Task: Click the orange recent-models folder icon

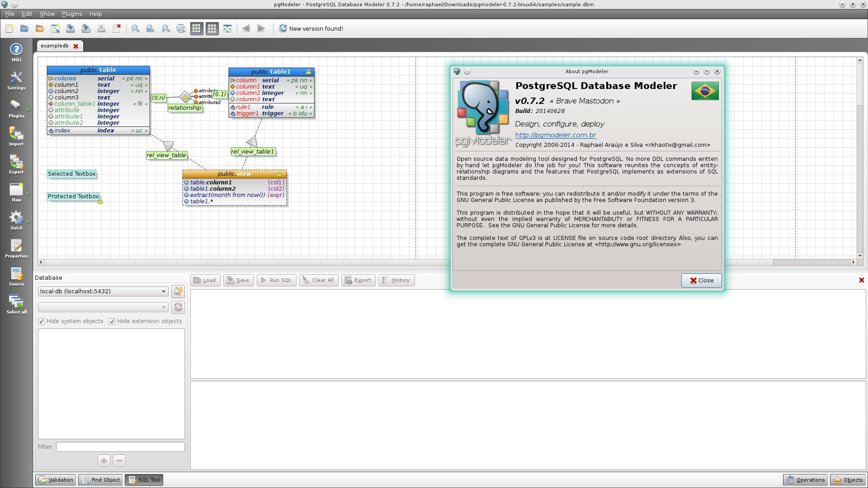Action: click(x=40, y=28)
